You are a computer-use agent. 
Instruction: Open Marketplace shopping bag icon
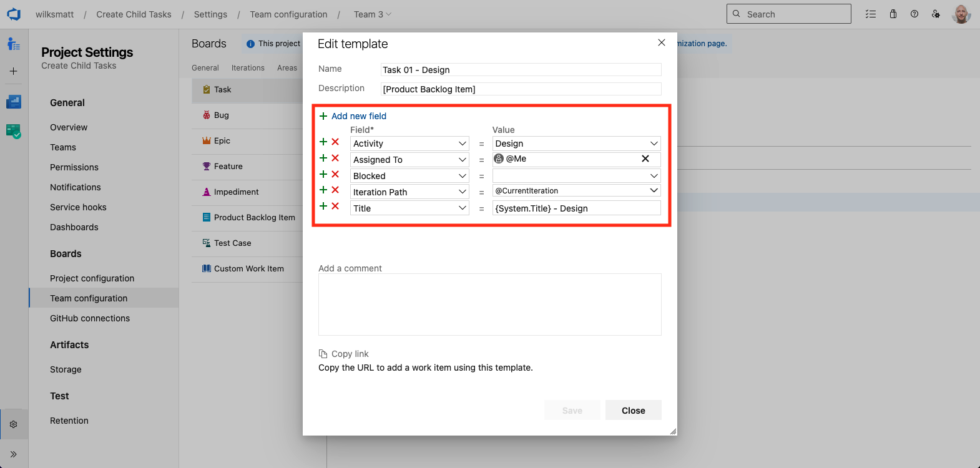point(893,14)
